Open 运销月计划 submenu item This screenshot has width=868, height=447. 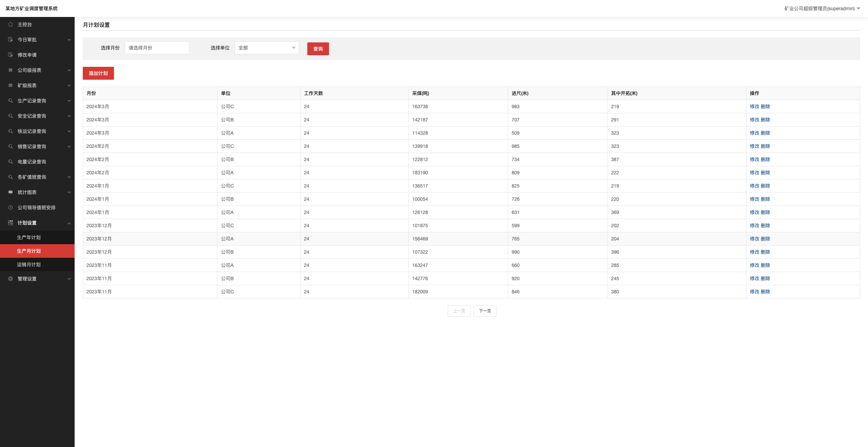[37, 265]
